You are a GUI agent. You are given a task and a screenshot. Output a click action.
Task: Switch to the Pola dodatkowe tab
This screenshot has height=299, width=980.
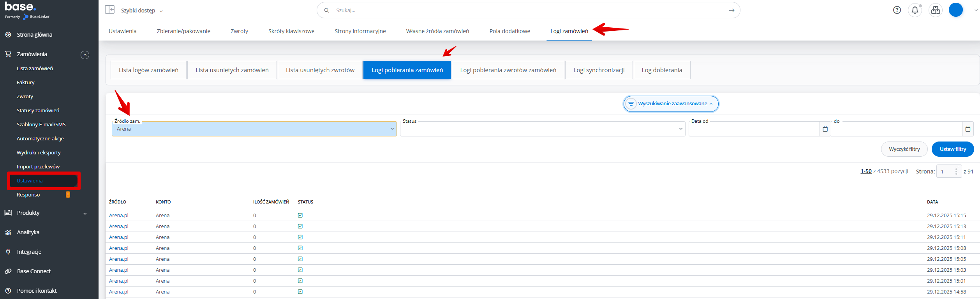coord(509,31)
